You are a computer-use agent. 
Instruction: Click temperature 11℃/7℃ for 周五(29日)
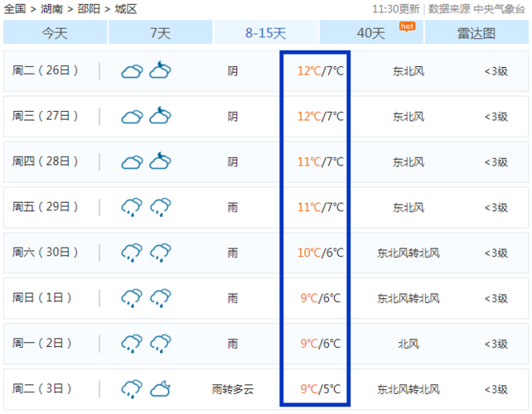[321, 207]
